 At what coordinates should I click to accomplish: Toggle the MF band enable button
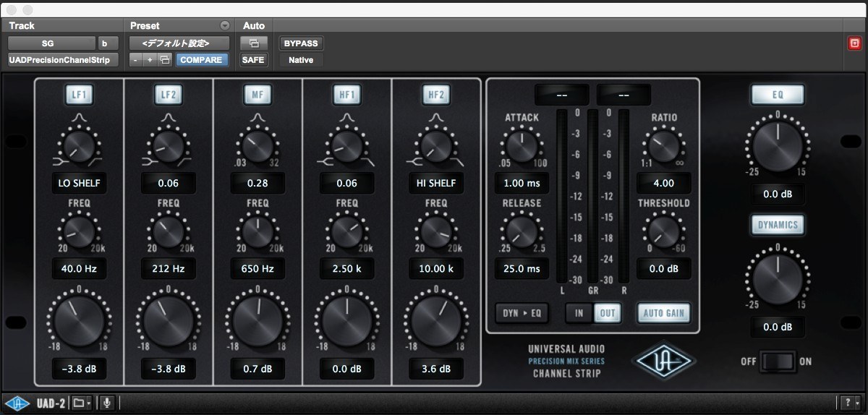point(258,94)
